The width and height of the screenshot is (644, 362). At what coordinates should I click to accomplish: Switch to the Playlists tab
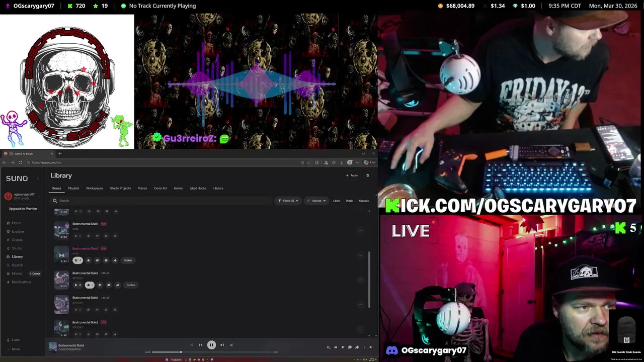(x=73, y=188)
